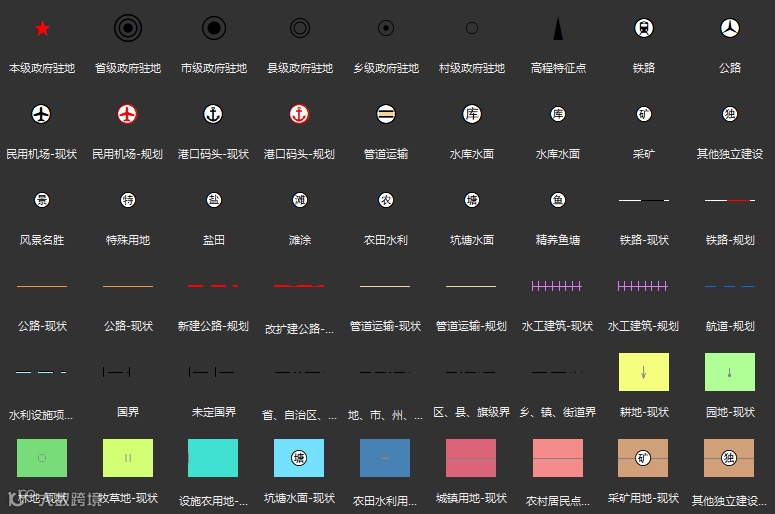Image resolution: width=775 pixels, height=514 pixels.
Task: Pick the 高程特征点 black spike symbol
Action: (x=558, y=28)
